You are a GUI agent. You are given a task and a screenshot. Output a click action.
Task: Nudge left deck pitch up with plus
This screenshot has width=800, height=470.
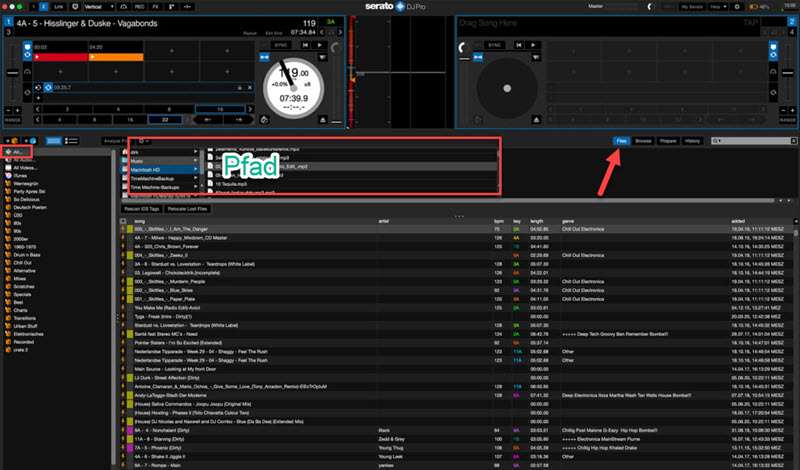[x=18, y=110]
